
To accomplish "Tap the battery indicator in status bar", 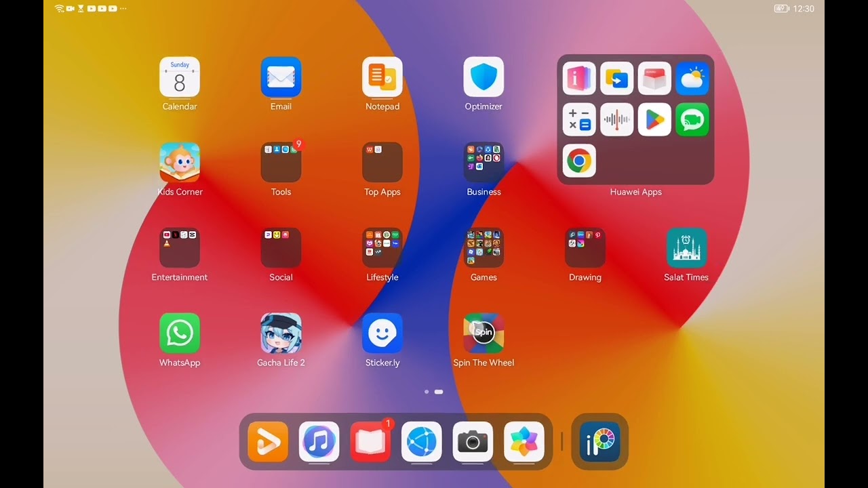I will [x=781, y=9].
